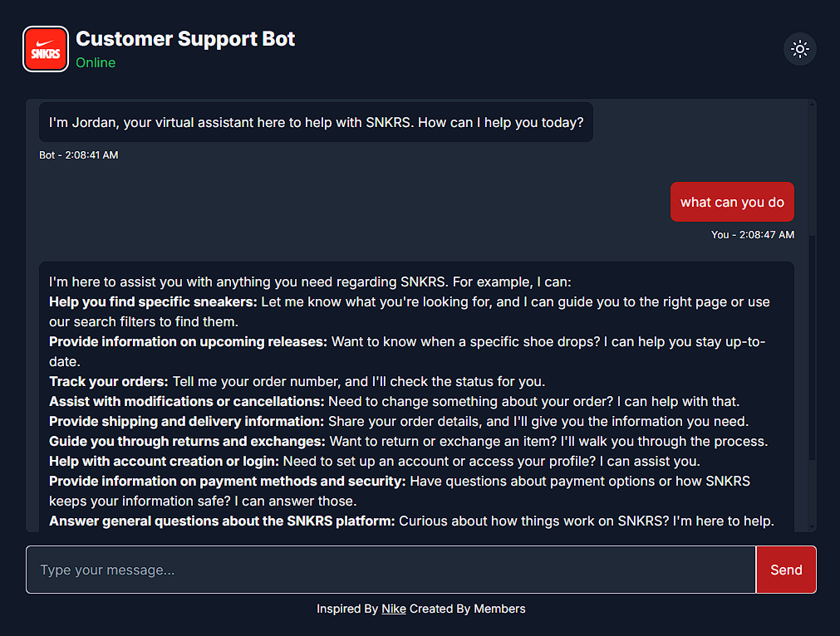Toggle light mode with the sun icon
840x636 pixels.
pos(800,49)
